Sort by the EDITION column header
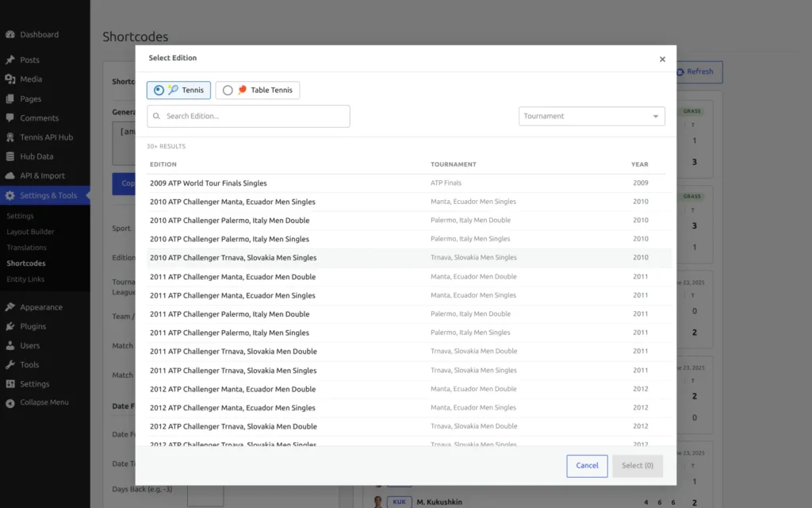This screenshot has width=812, height=508. [163, 164]
